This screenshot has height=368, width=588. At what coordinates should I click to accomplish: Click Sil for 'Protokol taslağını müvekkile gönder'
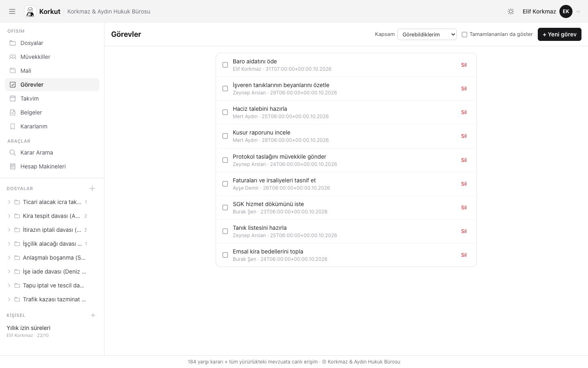464,160
